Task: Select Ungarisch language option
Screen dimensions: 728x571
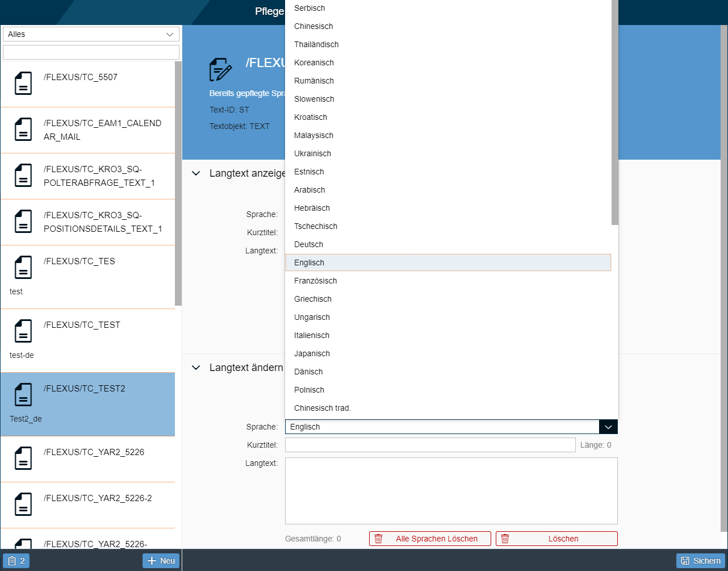Action: (448, 317)
